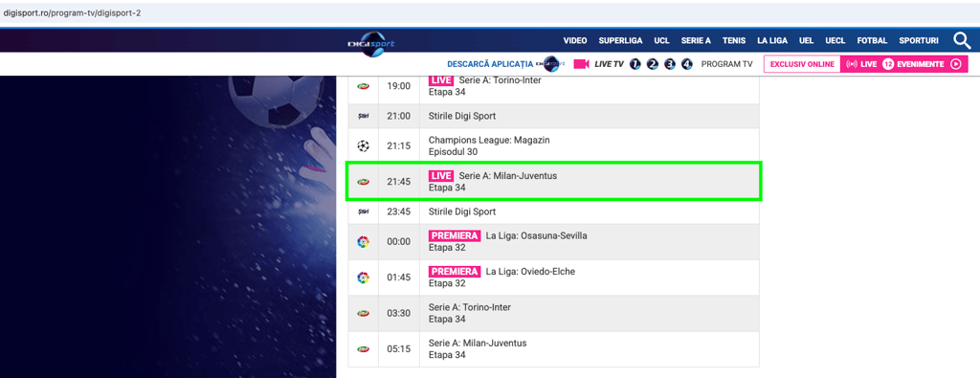
Task: Click the 21:15 time cell
Action: point(399,145)
